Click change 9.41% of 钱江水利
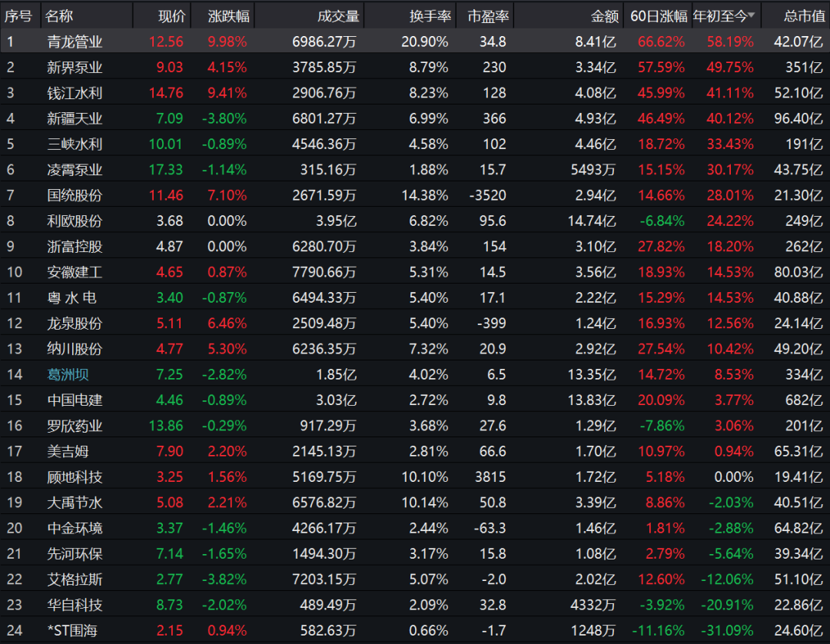830x644 pixels. click(x=227, y=93)
